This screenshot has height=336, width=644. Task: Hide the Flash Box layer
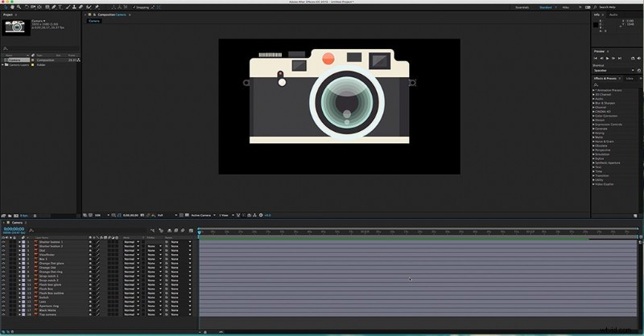(3, 289)
